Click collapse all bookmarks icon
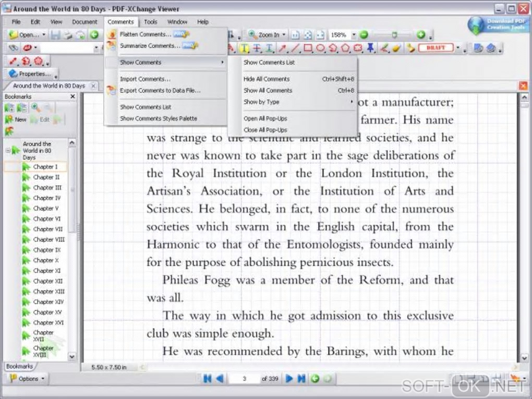This screenshot has height=399, width=532. tap(21, 108)
